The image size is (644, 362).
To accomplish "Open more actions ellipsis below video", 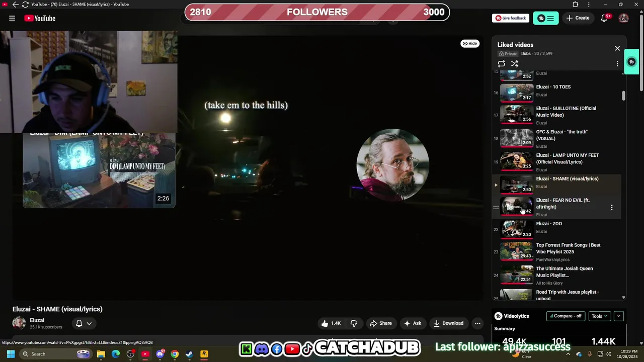I will tap(477, 323).
